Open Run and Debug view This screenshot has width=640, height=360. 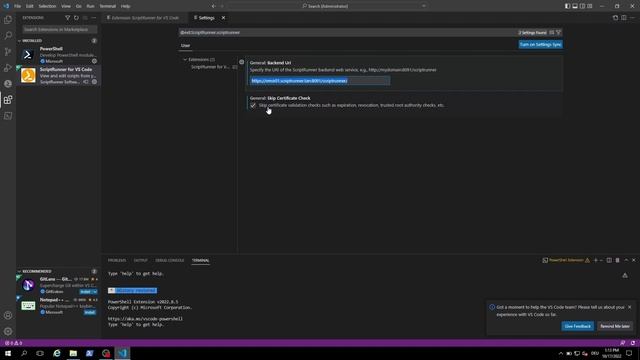(x=8, y=68)
